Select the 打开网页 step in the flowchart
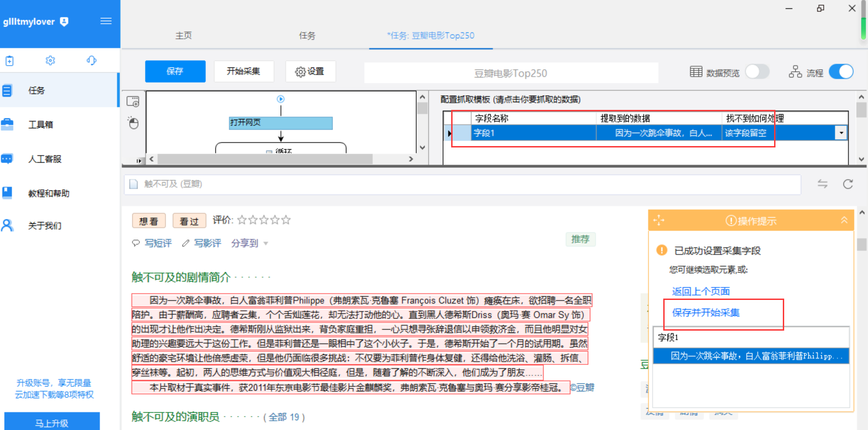Screen dimensions: 868x430 coord(281,123)
